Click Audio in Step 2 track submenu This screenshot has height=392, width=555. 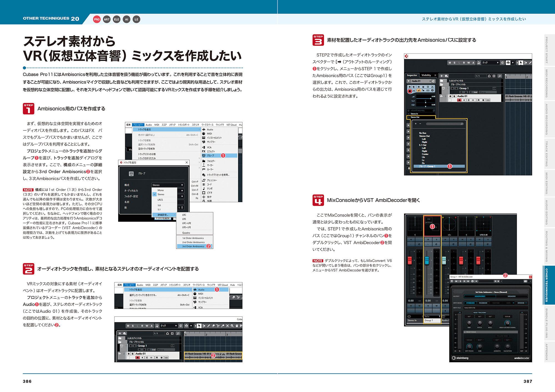[211, 290]
